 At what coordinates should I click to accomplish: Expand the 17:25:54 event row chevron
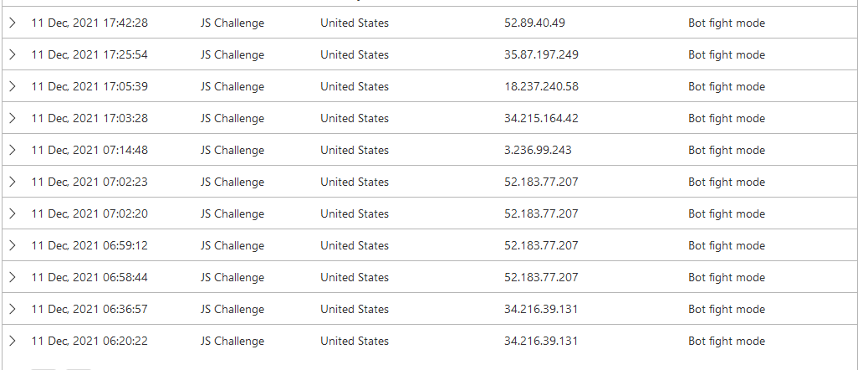12,55
